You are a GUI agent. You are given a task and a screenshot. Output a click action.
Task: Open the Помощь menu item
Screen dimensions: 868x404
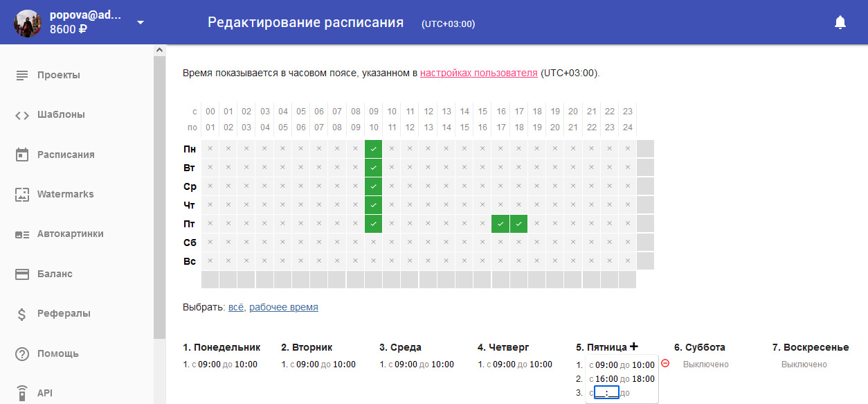(58, 353)
